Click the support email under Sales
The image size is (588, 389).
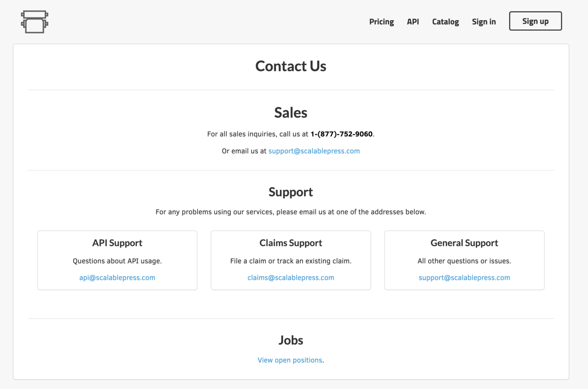pyautogui.click(x=314, y=151)
